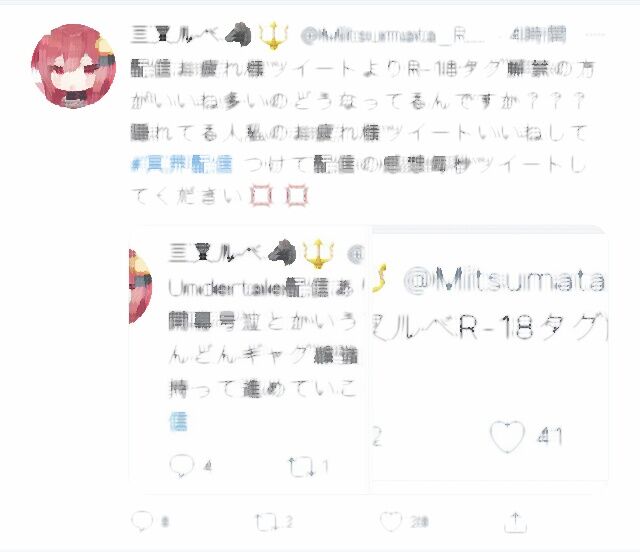Viewport: 640px width, 552px height.
Task: Click the heart icon showing 41 likes
Action: (507, 436)
